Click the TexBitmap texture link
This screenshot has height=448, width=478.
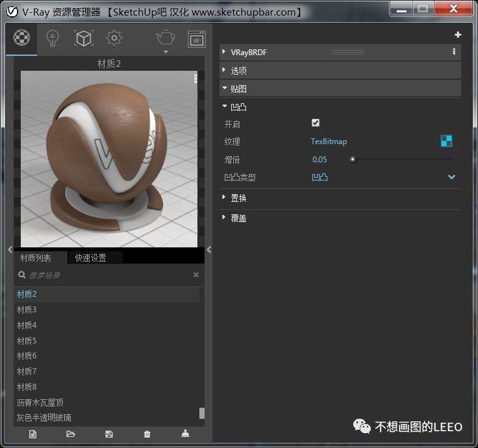tap(329, 142)
